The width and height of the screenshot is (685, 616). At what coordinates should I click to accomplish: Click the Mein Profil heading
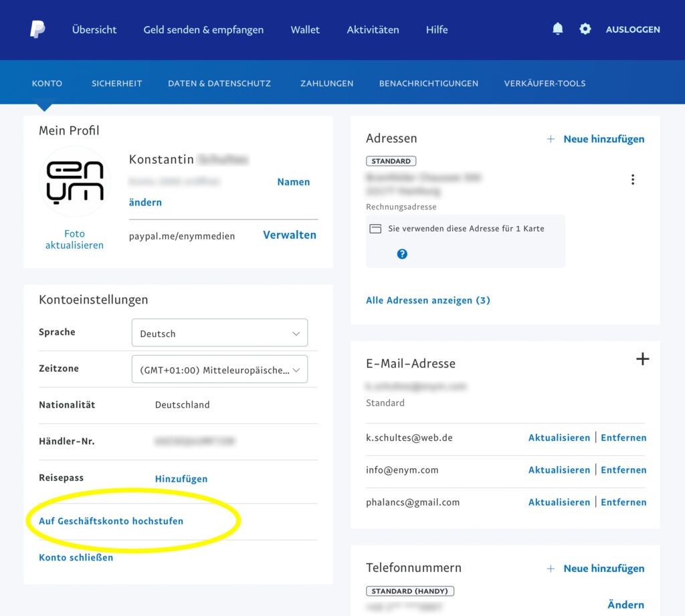coord(69,130)
